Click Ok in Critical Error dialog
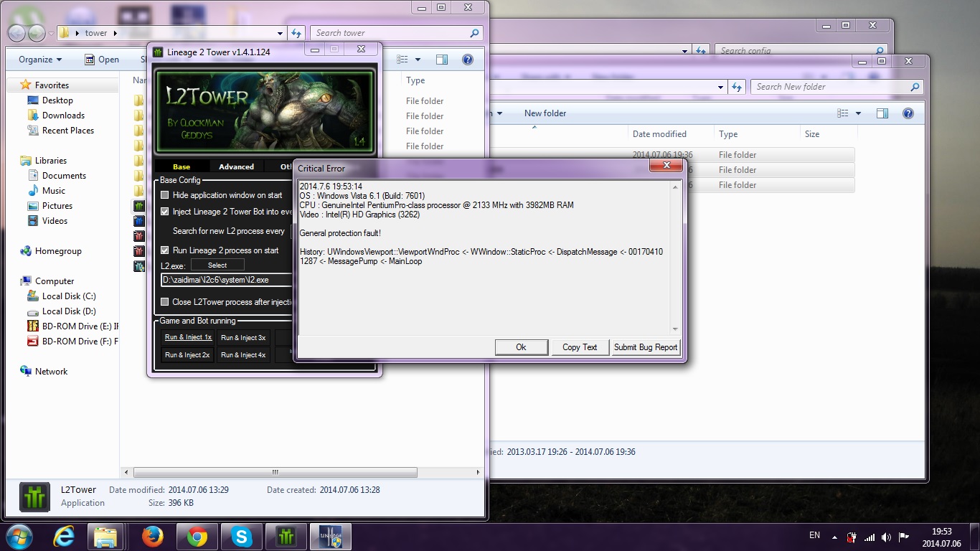 click(x=521, y=347)
